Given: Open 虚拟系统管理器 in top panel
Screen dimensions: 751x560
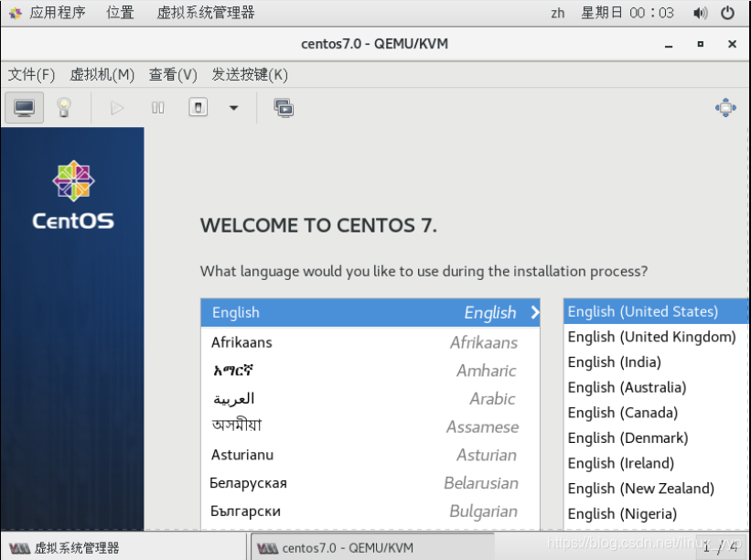Looking at the screenshot, I should 206,13.
